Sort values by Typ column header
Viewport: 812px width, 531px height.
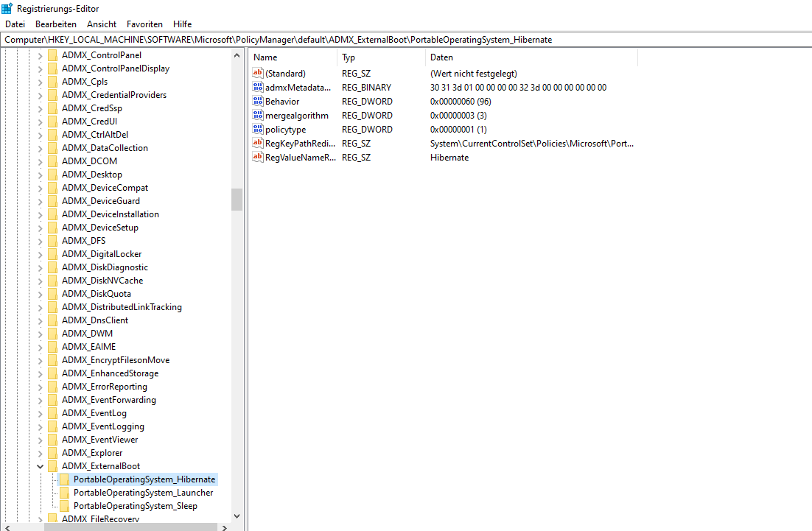(381, 57)
